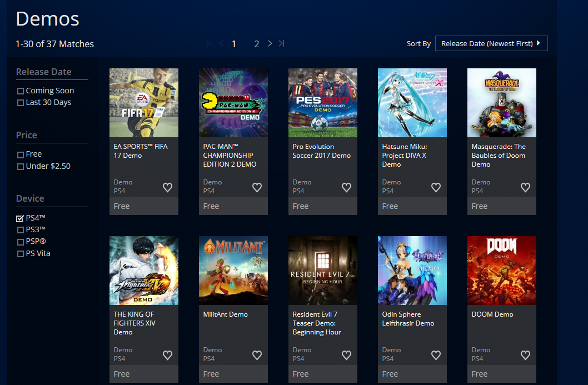
Task: Check the Free price filter
Action: [x=21, y=154]
